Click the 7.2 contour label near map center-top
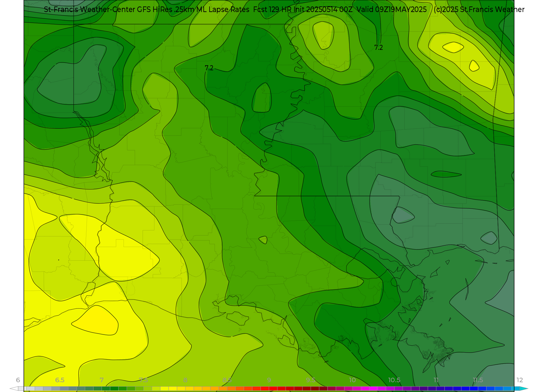The width and height of the screenshot is (538, 392). click(209, 68)
